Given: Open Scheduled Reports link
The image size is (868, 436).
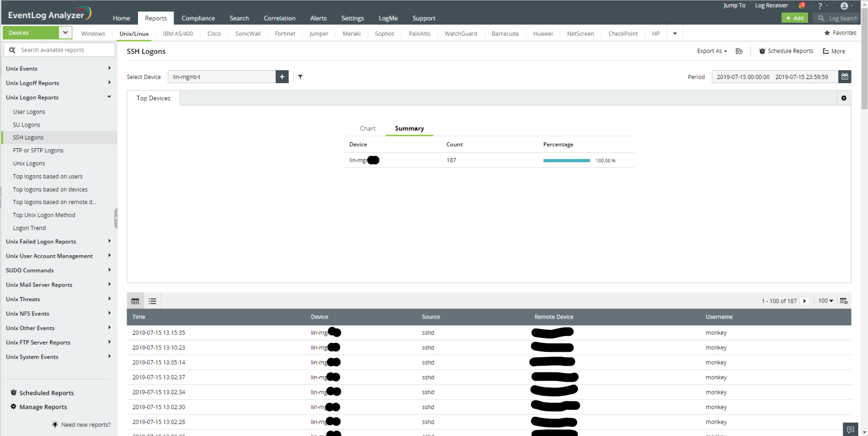Looking at the screenshot, I should (42, 393).
